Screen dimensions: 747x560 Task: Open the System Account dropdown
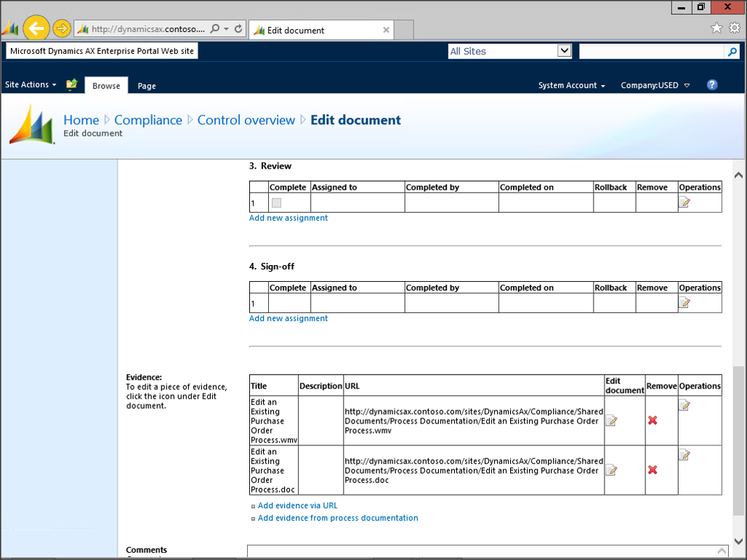point(571,86)
